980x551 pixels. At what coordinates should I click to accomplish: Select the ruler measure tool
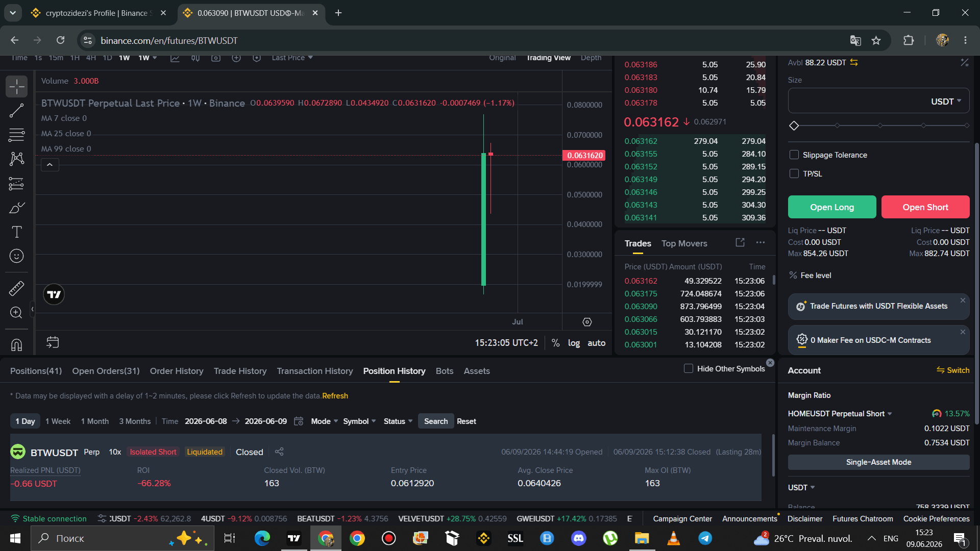tap(16, 288)
